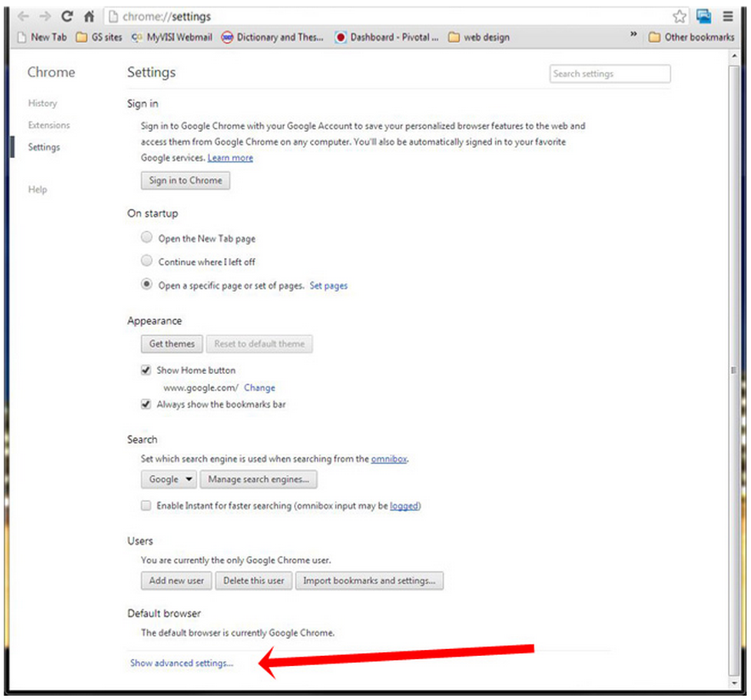Reload the page with the refresh icon
The width and height of the screenshot is (751, 700).
[67, 17]
